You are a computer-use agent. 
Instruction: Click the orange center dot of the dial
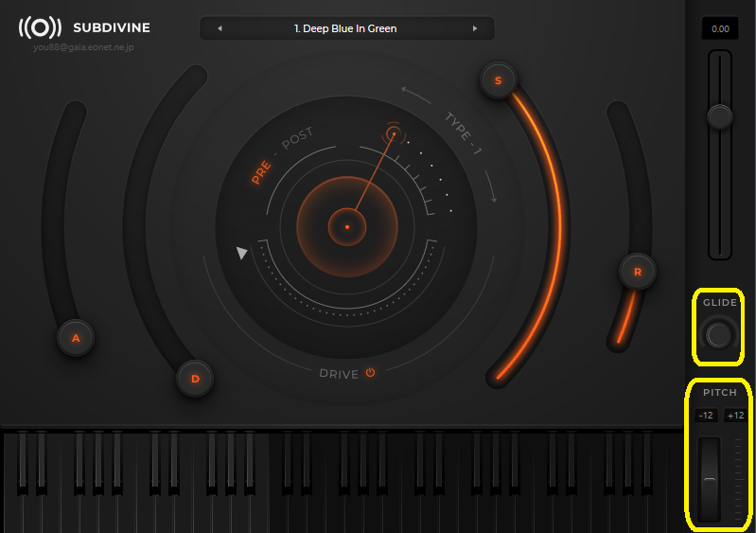(x=347, y=227)
